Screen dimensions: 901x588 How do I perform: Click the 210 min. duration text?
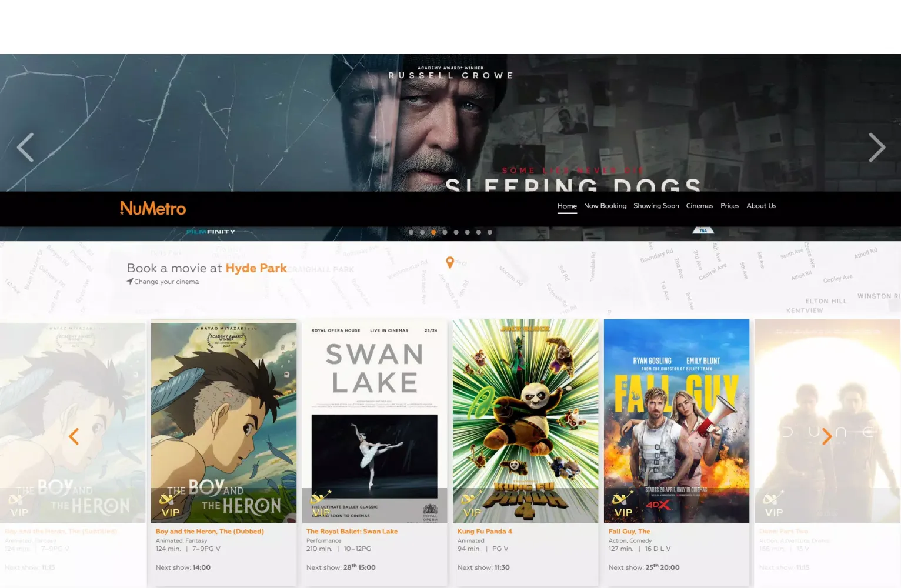[x=319, y=549]
